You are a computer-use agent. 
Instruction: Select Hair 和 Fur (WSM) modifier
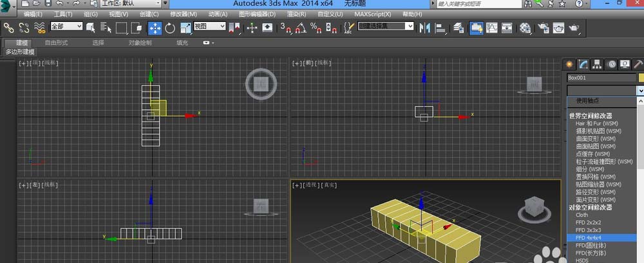pos(601,123)
